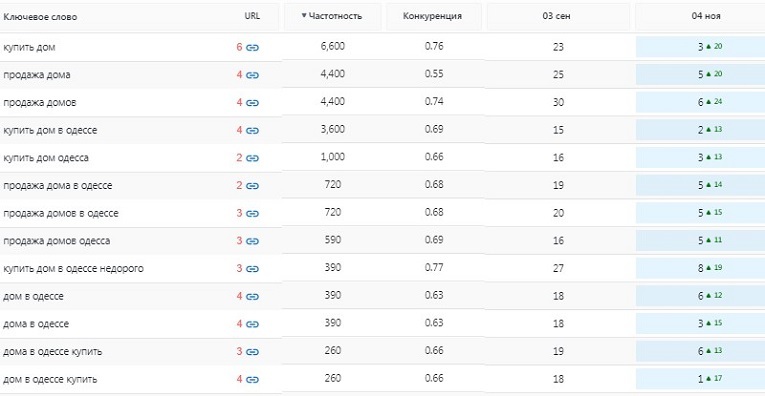Sort by Ключевое слово column header
The height and width of the screenshot is (396, 765).
pos(40,17)
